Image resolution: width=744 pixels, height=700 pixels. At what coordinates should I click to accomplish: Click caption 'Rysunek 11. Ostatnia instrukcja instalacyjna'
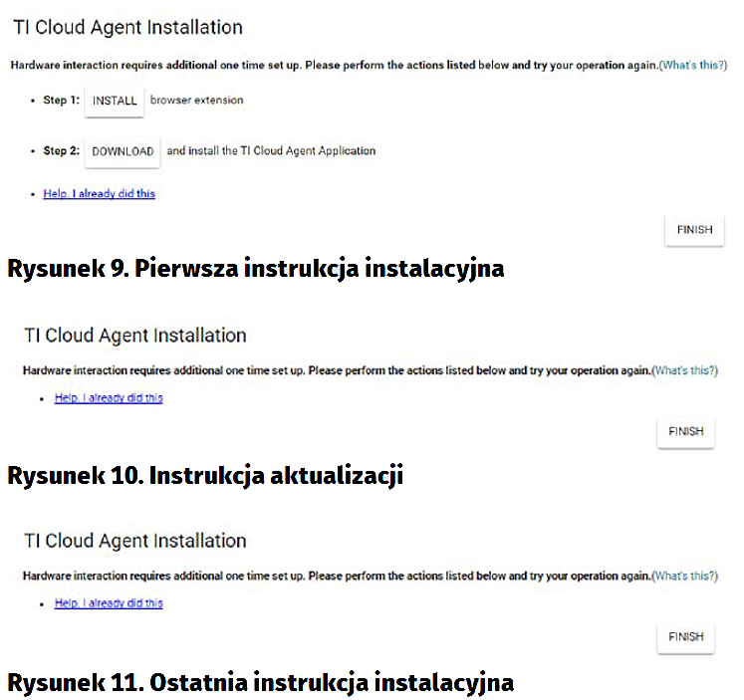click(260, 683)
